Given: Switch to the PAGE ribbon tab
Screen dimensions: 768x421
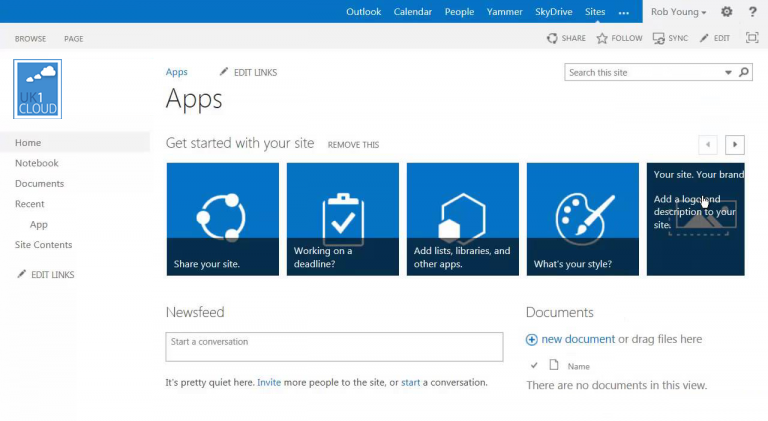Looking at the screenshot, I should (x=73, y=39).
